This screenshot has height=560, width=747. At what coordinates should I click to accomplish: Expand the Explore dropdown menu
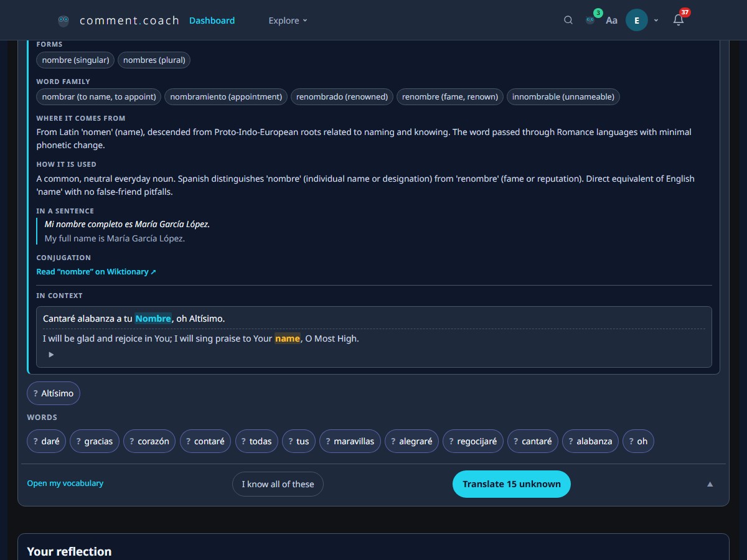(288, 21)
